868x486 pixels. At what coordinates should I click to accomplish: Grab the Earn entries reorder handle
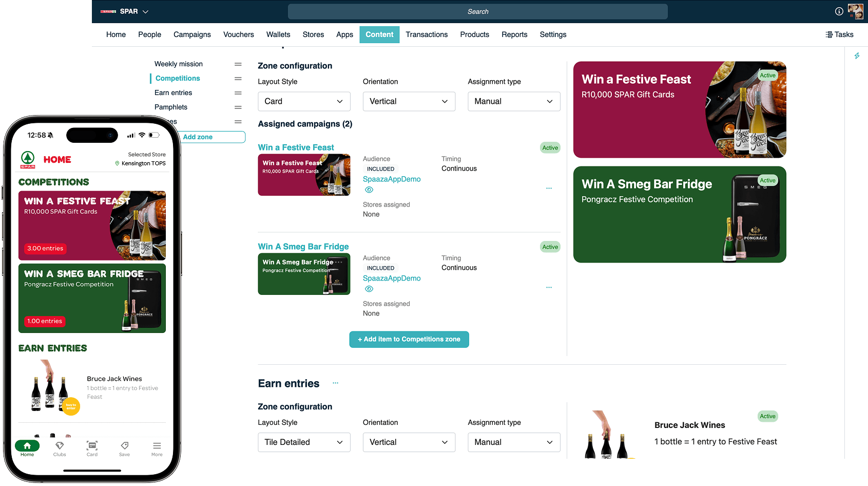(x=238, y=93)
